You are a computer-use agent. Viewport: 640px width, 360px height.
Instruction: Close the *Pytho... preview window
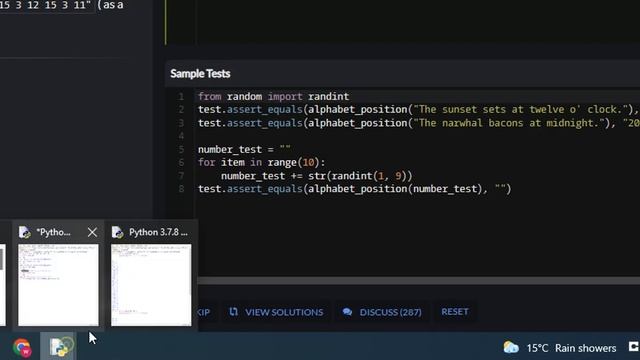coord(92,232)
